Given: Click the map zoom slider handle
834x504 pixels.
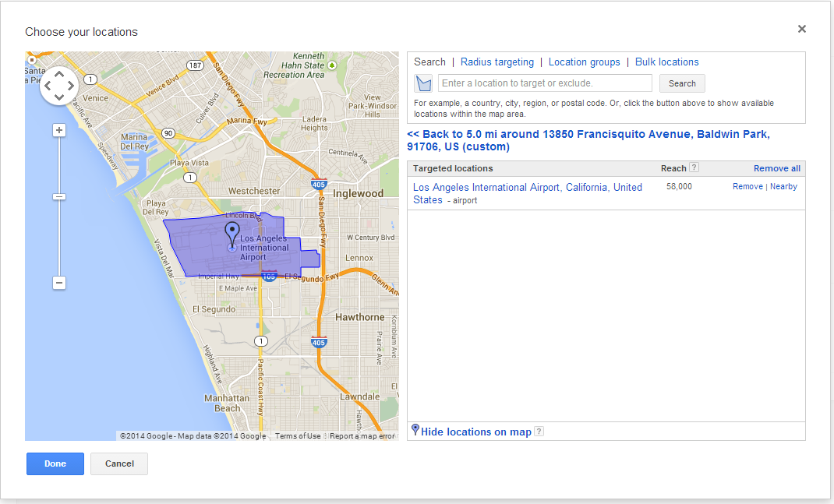Looking at the screenshot, I should coord(59,197).
